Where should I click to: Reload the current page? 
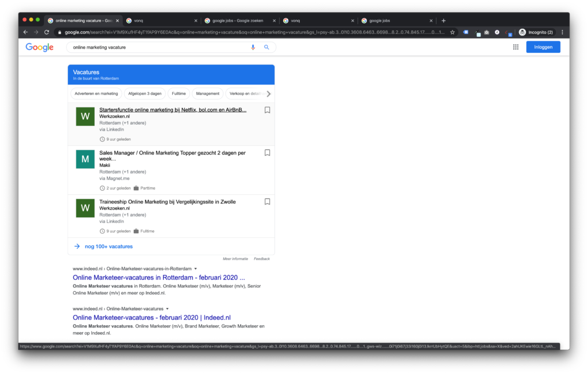coord(47,32)
